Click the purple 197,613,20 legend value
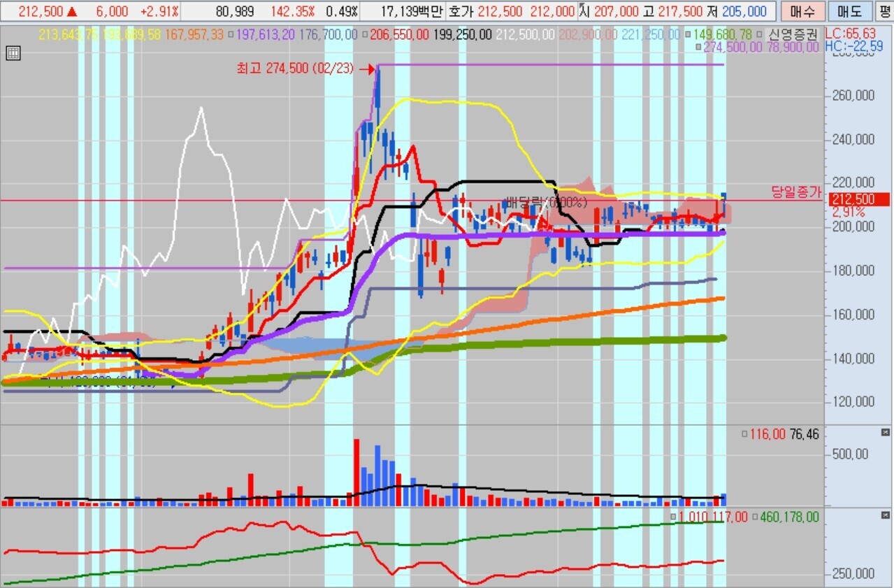This screenshot has height=588, width=894. tap(266, 34)
